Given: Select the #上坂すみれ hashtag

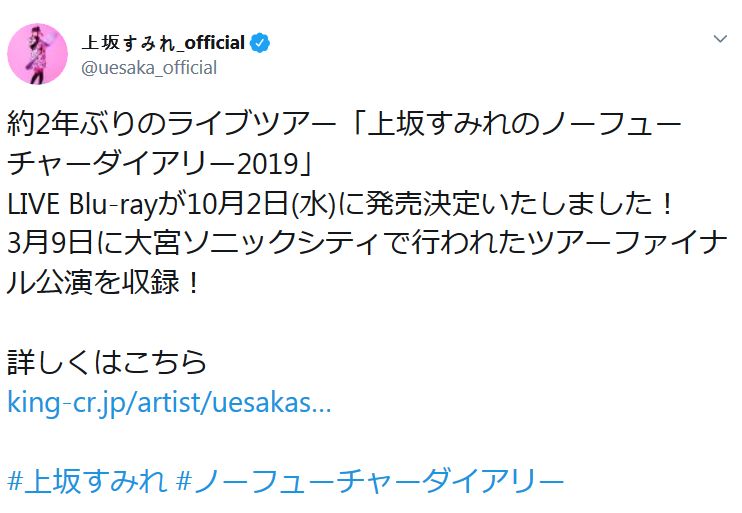Looking at the screenshot, I should [x=86, y=480].
